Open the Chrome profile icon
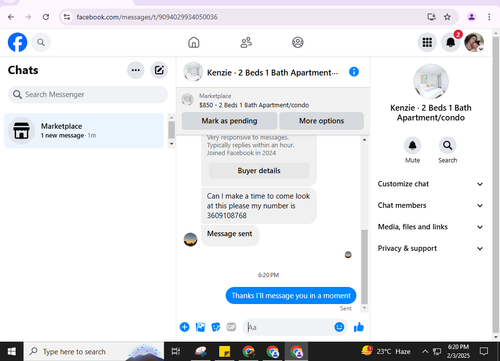The image size is (500, 361). click(471, 17)
